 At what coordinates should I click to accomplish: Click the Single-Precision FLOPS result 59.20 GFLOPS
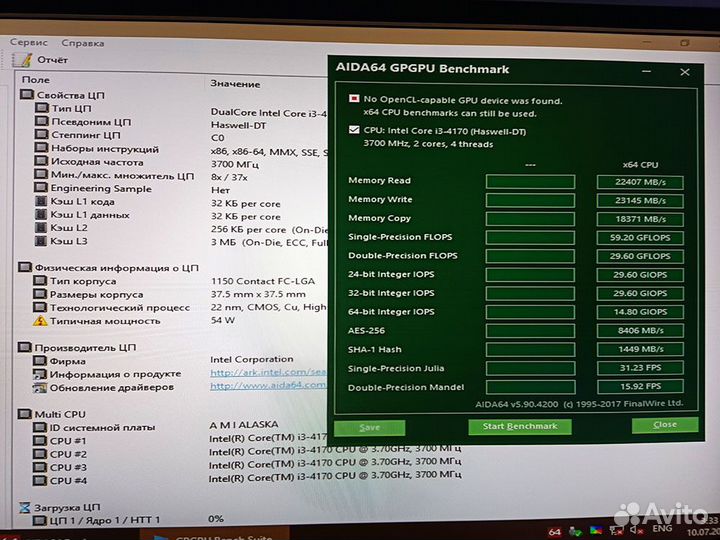click(x=640, y=238)
